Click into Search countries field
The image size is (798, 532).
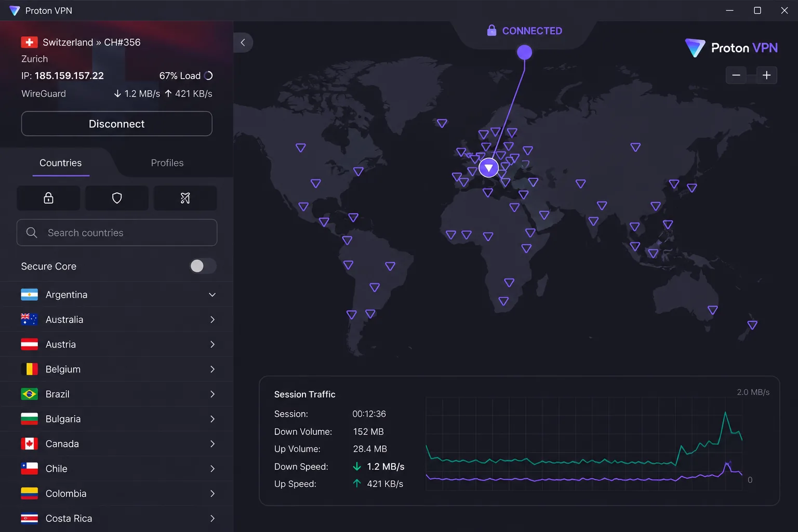(117, 233)
